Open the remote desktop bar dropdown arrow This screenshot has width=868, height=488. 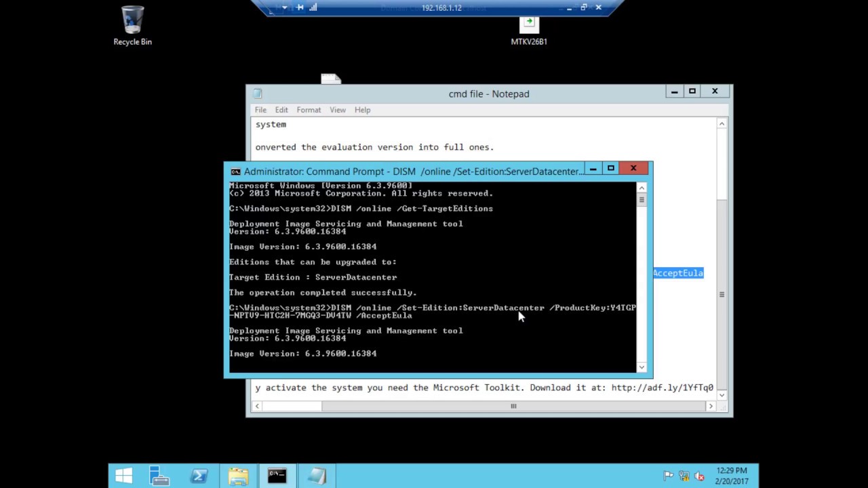click(x=285, y=7)
